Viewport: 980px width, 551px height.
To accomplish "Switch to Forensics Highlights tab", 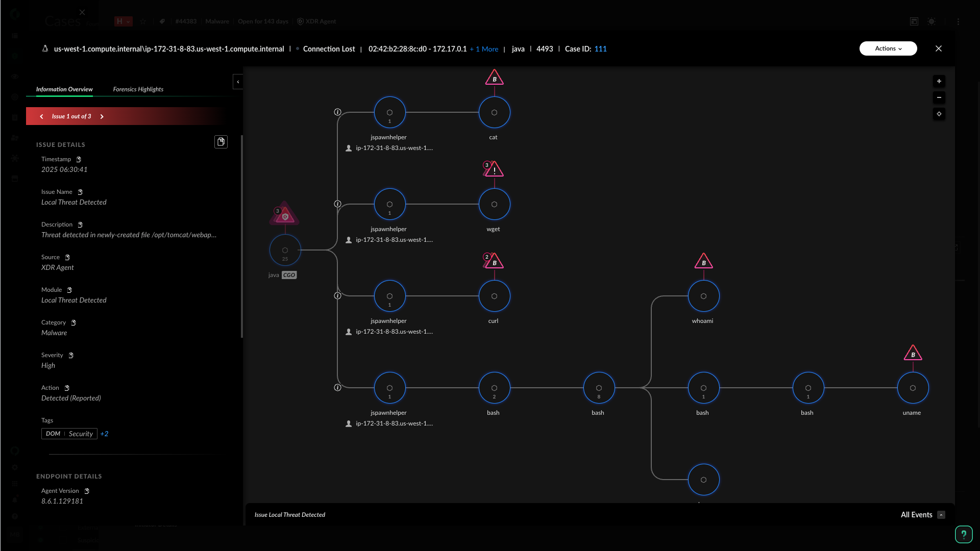I will tap(138, 89).
